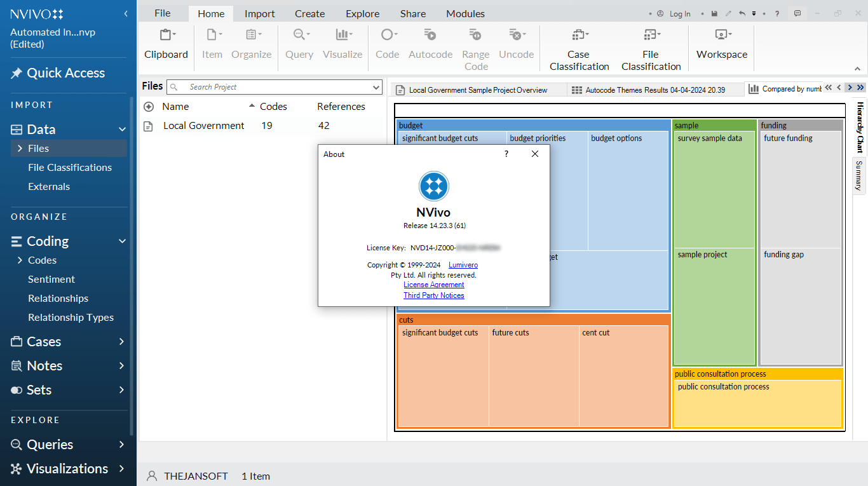This screenshot has height=486, width=868.
Task: Switch to the Share ribbon tab
Action: pos(414,13)
